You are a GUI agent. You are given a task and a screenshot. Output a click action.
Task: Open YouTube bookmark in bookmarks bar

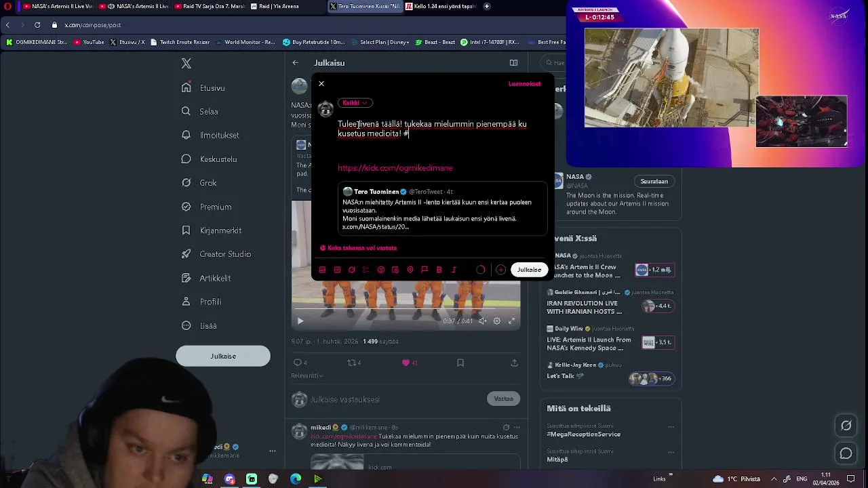pos(89,42)
